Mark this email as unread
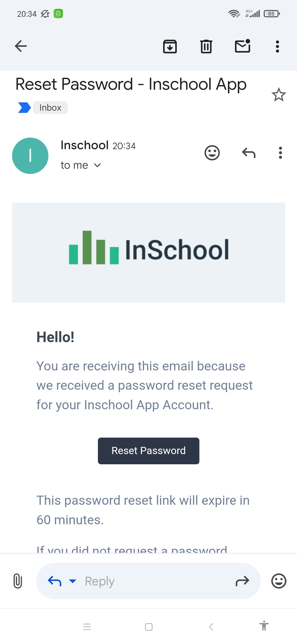297x644 pixels. coord(242,46)
